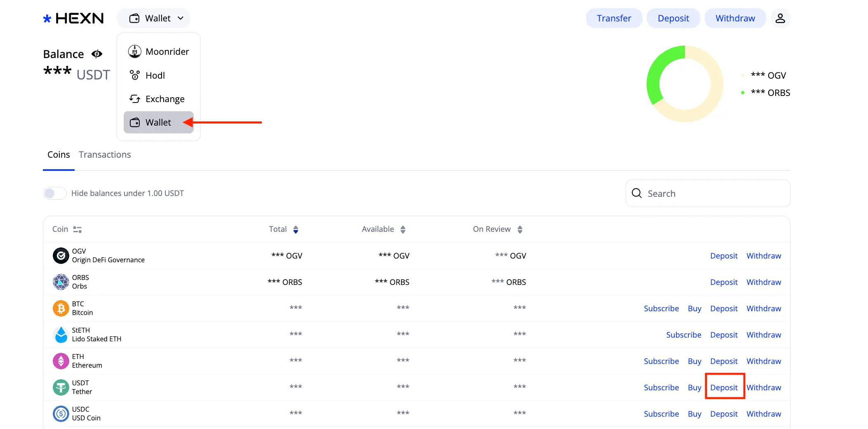The height and width of the screenshot is (429, 868).
Task: Click the Search input field
Action: 708,193
